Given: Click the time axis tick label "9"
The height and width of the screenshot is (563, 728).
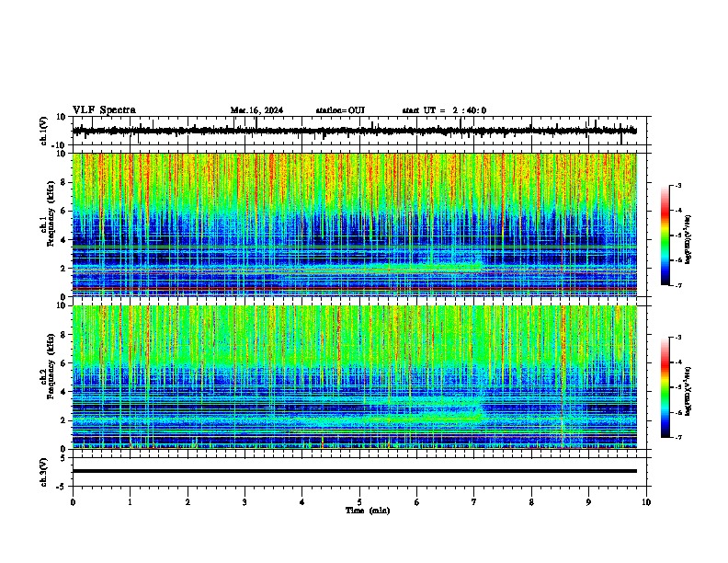Looking at the screenshot, I should [x=588, y=502].
